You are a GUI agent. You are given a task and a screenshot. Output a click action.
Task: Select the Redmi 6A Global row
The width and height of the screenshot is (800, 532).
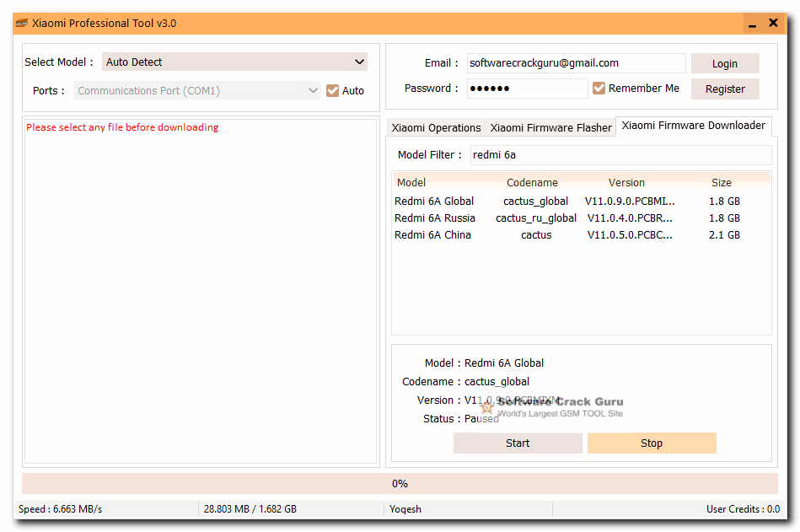[581, 201]
